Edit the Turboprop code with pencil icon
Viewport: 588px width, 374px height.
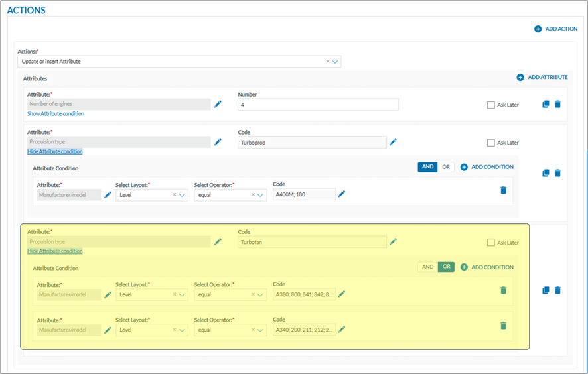(393, 142)
